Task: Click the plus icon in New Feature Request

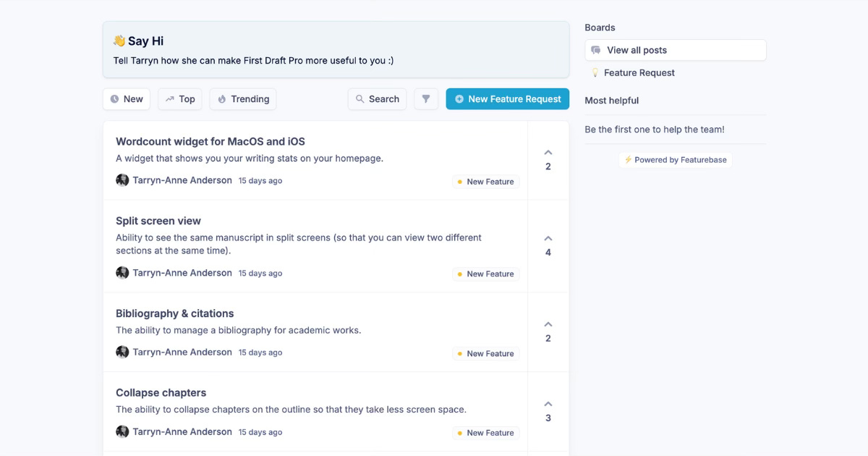Action: pyautogui.click(x=459, y=99)
